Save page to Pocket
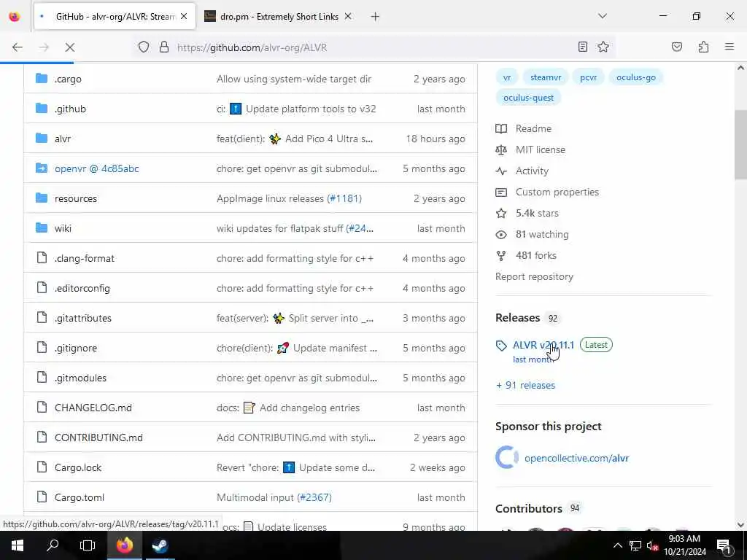Screen dimensions: 747x560 point(676,47)
